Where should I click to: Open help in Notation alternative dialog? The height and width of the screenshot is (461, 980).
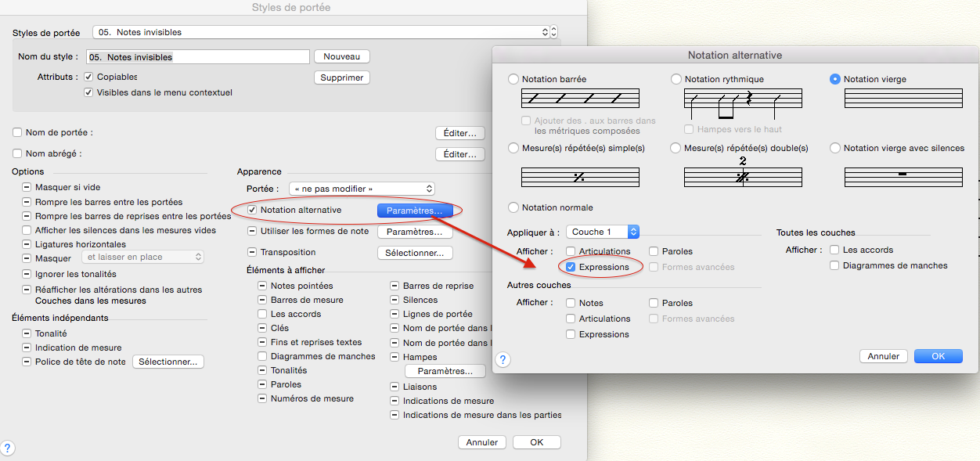tap(503, 359)
